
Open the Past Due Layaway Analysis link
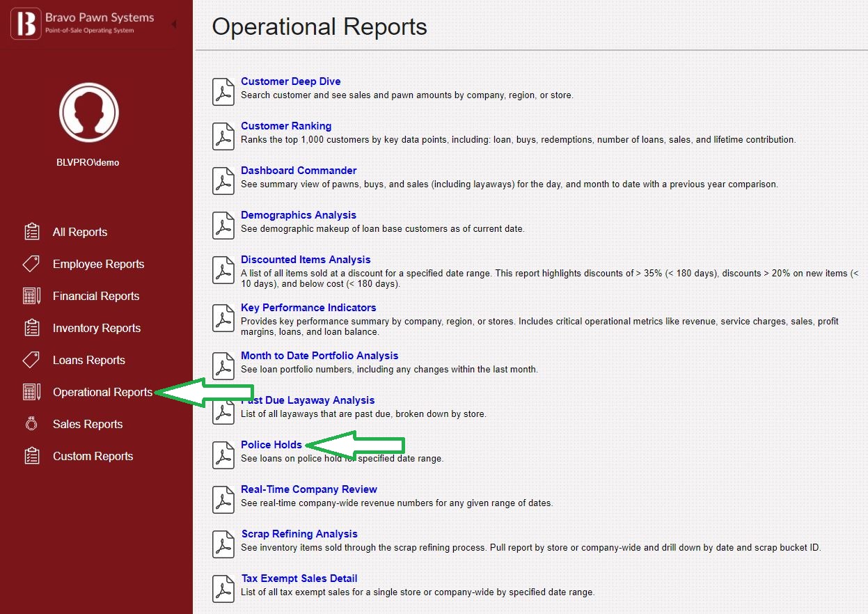point(308,400)
